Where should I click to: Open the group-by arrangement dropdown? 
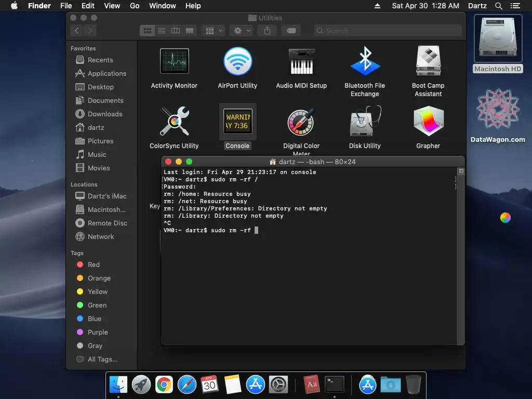[x=214, y=31]
